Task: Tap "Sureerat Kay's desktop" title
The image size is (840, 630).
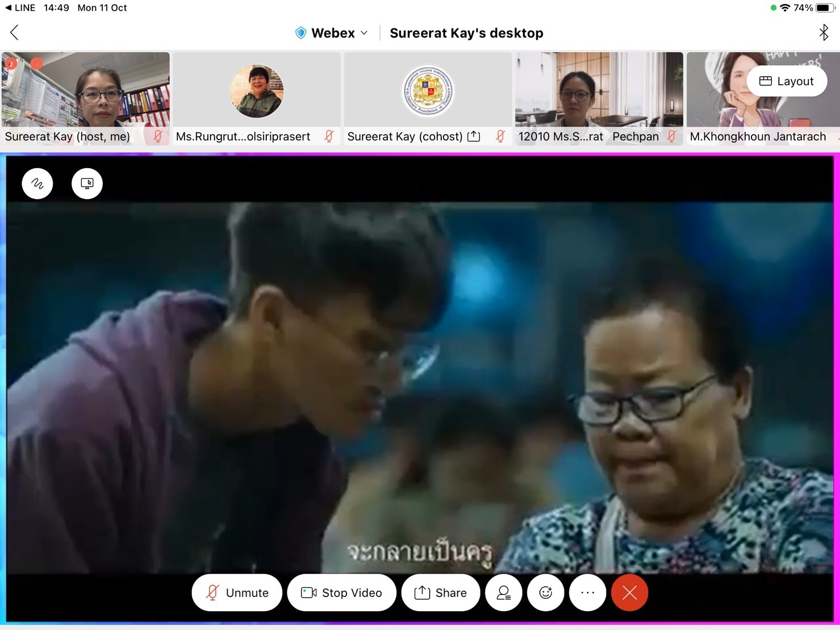Action: [x=466, y=33]
